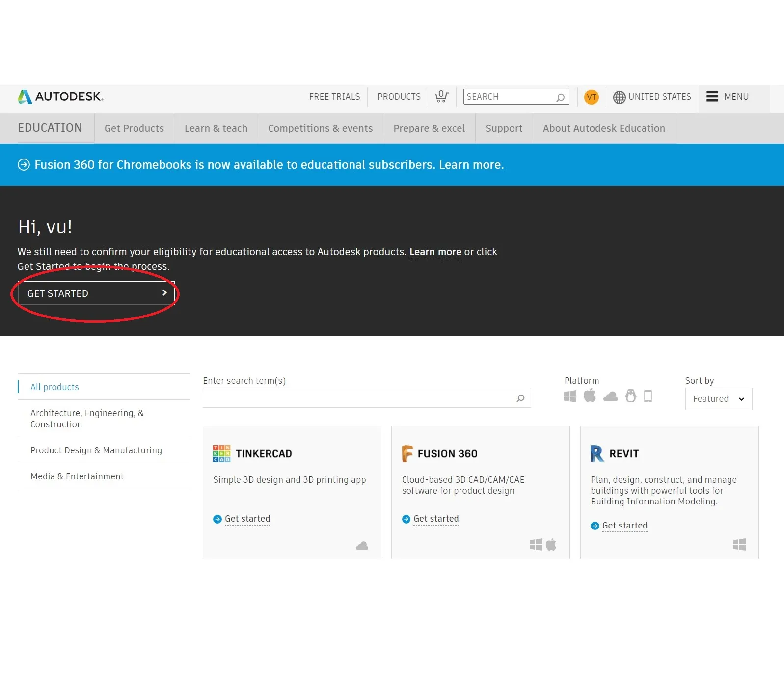Click the shopping cart icon

441,97
